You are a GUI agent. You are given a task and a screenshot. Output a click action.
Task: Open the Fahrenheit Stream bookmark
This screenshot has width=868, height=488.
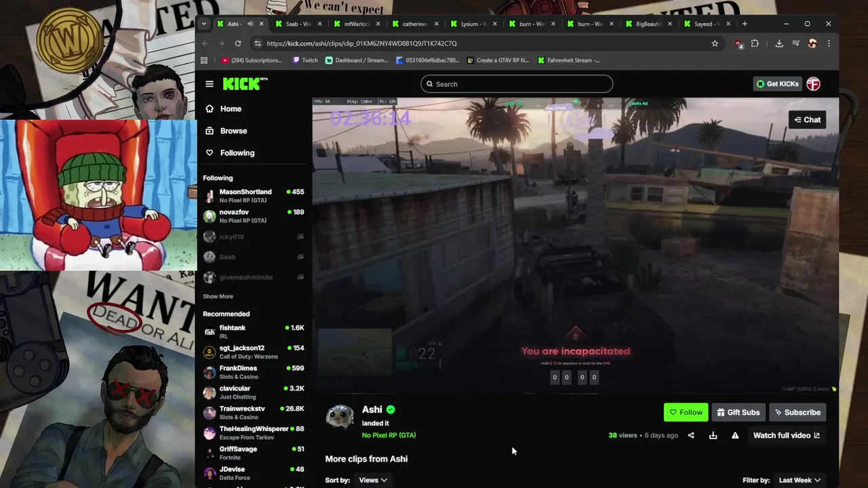[x=568, y=60]
